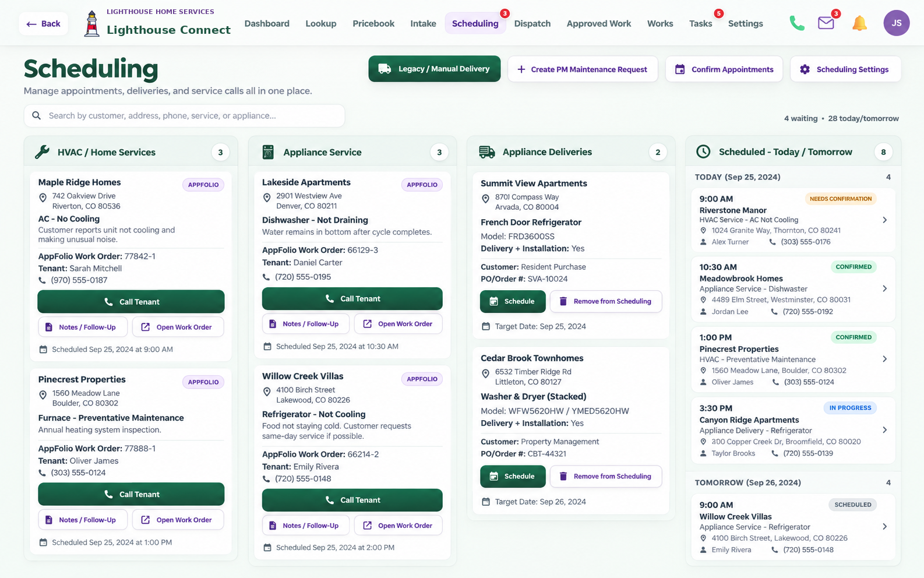Click calendar icon by Target Date Sep 26

click(x=486, y=502)
